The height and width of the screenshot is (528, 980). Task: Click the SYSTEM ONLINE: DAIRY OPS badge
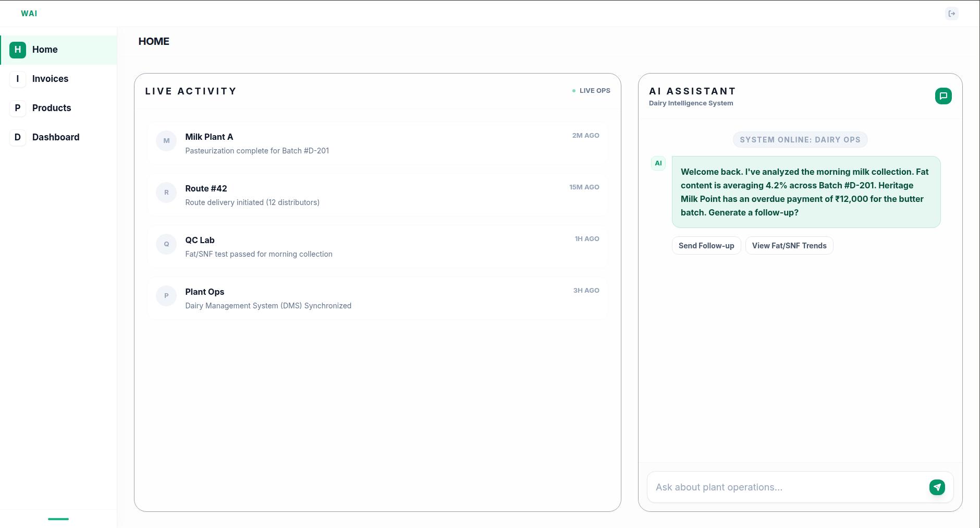point(800,140)
